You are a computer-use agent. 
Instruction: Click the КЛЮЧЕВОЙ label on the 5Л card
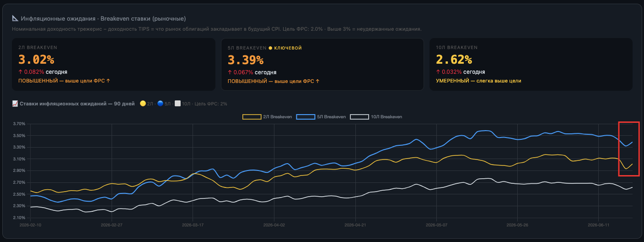pyautogui.click(x=288, y=48)
